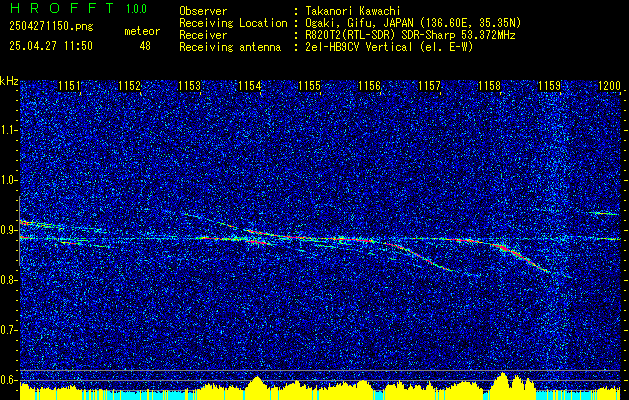Click time marker 1153

(x=189, y=86)
